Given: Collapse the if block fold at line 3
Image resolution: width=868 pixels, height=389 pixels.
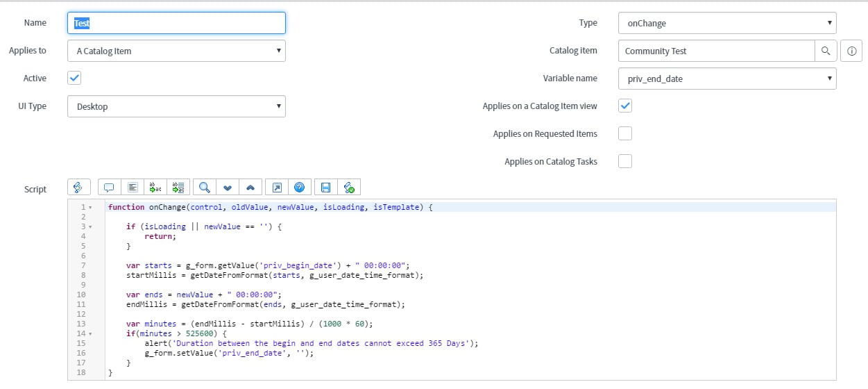Looking at the screenshot, I should 91,227.
